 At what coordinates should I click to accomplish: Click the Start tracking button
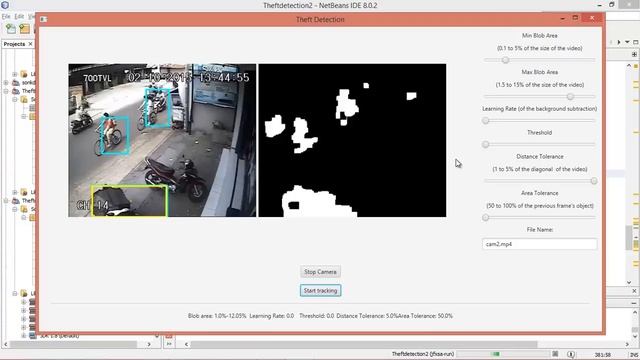tap(320, 291)
